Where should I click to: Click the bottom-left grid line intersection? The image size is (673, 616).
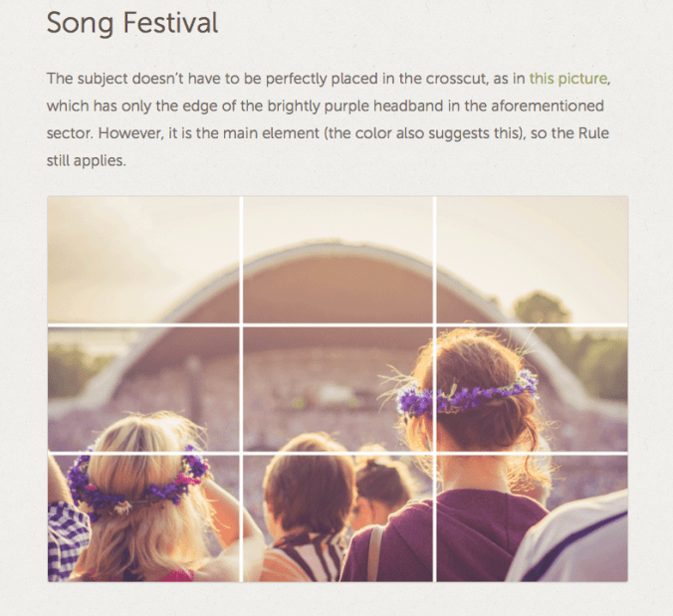(241, 454)
